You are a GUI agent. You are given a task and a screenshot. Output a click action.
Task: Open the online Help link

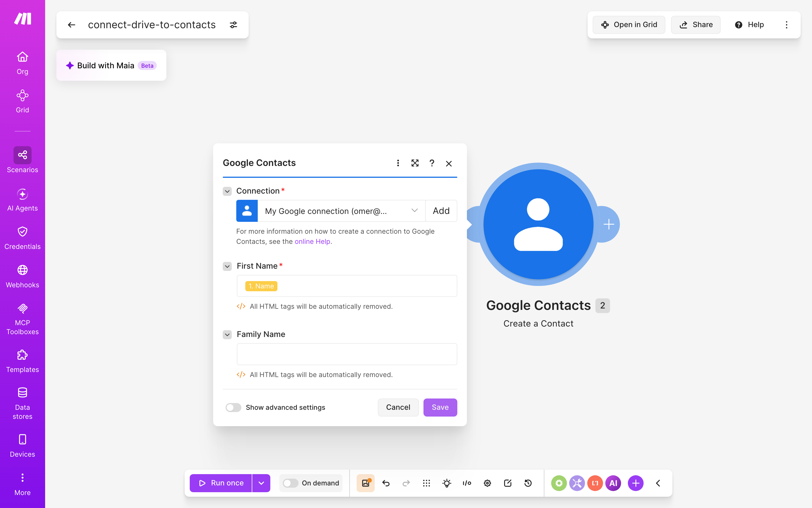[x=312, y=242]
